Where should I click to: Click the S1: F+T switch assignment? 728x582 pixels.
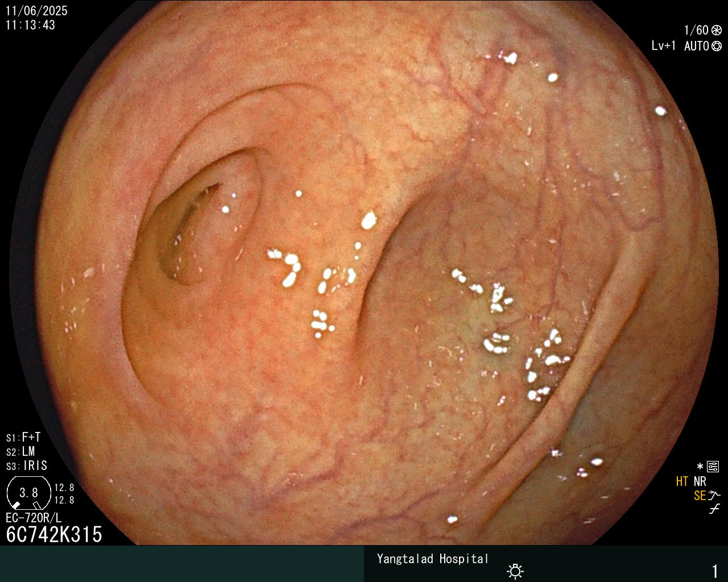(23, 437)
